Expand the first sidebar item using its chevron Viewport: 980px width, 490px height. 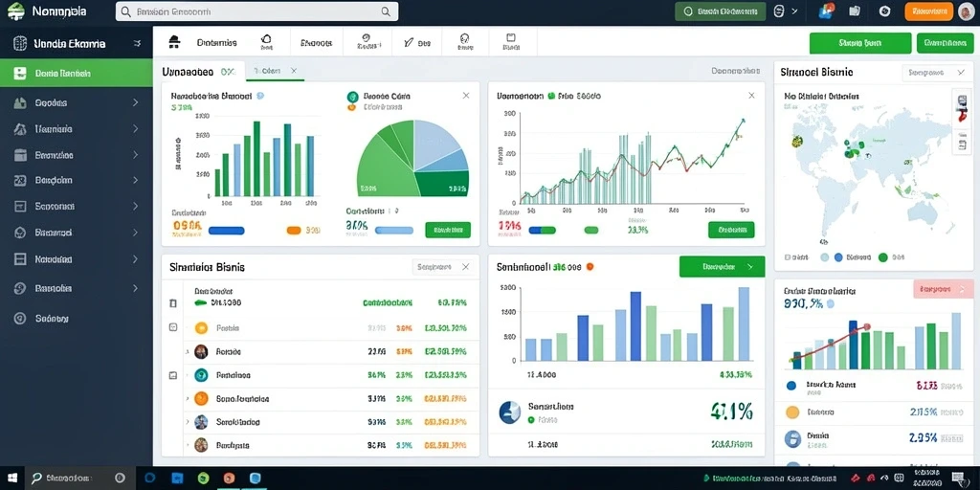(135, 102)
